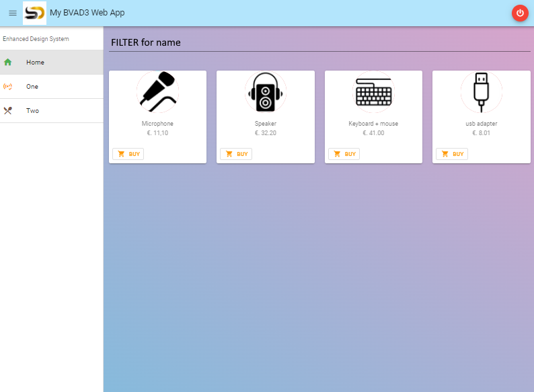Buy the usb adapter
Viewport: 534px width, 392px height.
click(x=452, y=154)
